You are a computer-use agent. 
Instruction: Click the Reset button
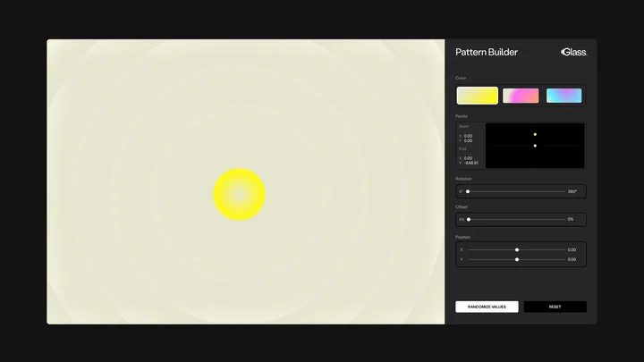click(555, 307)
